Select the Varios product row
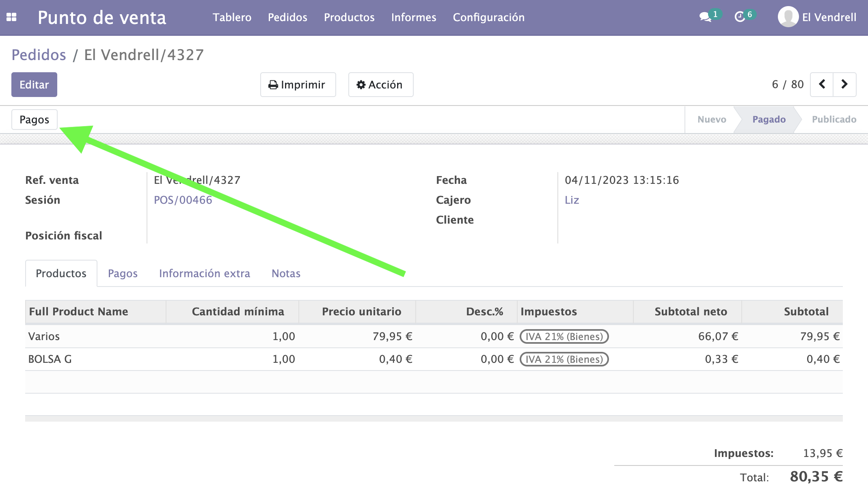 [x=44, y=336]
